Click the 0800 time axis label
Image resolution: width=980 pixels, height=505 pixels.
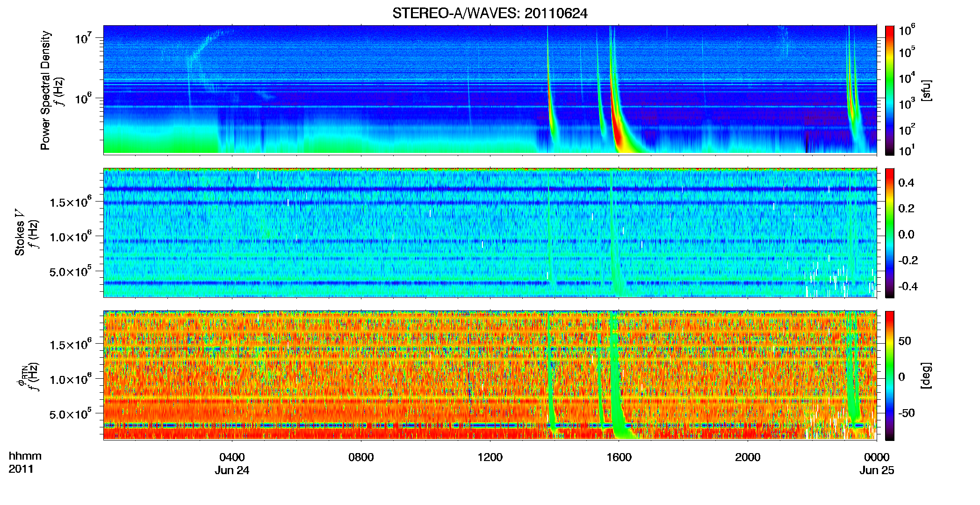pyautogui.click(x=361, y=457)
